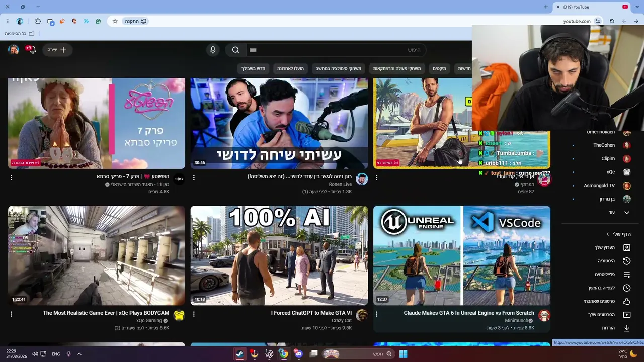Open the פריקי סבתא episode 7 thumbnail
Screen dimensions: 644x362
tap(97, 123)
